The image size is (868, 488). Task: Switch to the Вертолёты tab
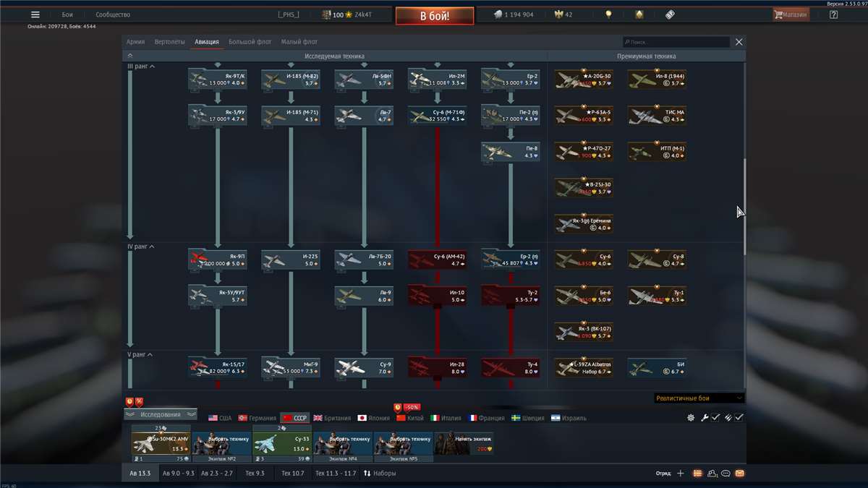tap(169, 42)
